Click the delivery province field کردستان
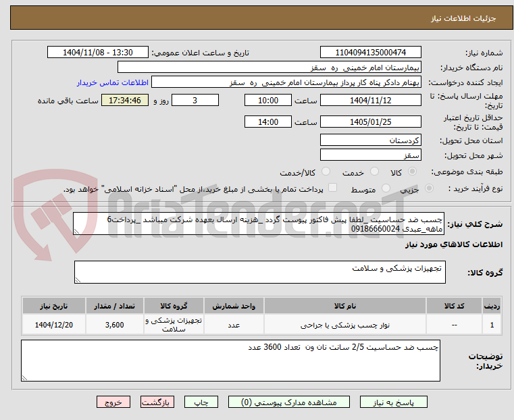Image resolution: width=514 pixels, height=420 pixels. click(x=370, y=140)
